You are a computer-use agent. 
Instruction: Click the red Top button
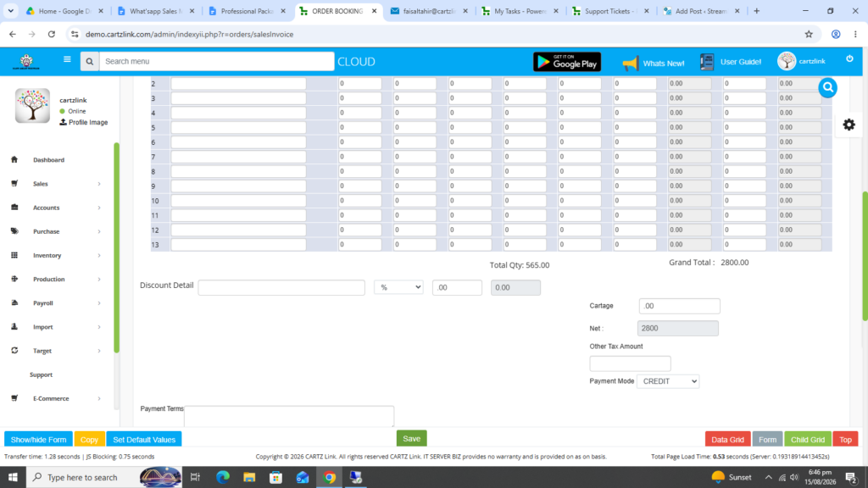tap(845, 440)
